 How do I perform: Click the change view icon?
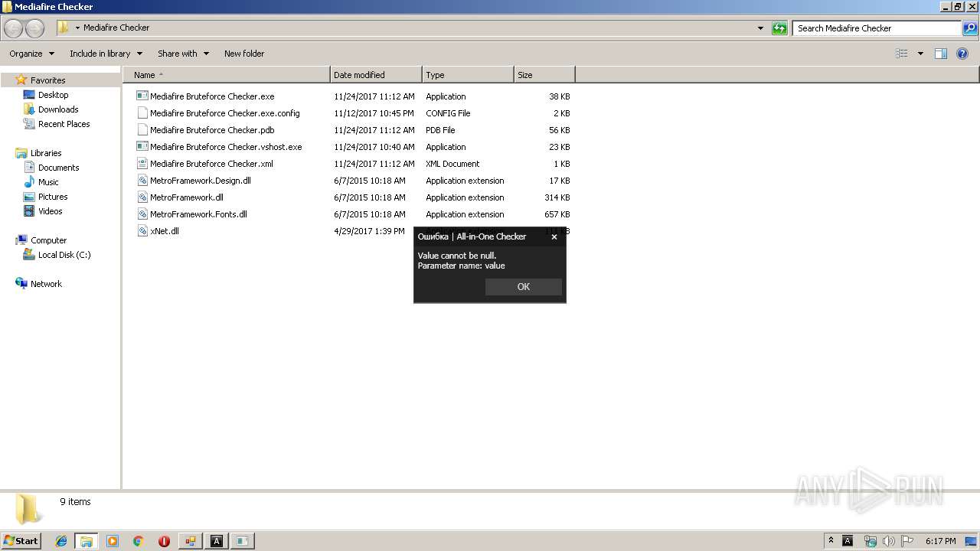[x=902, y=54]
